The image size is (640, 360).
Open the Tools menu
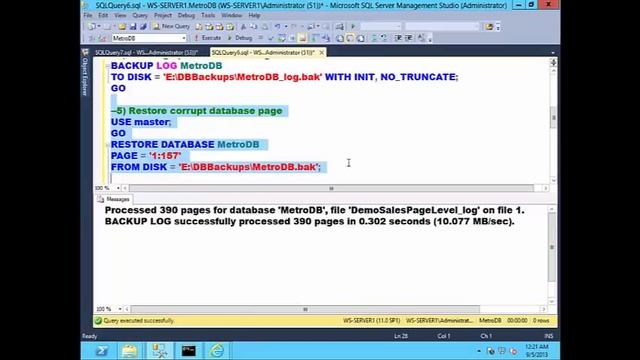208,15
